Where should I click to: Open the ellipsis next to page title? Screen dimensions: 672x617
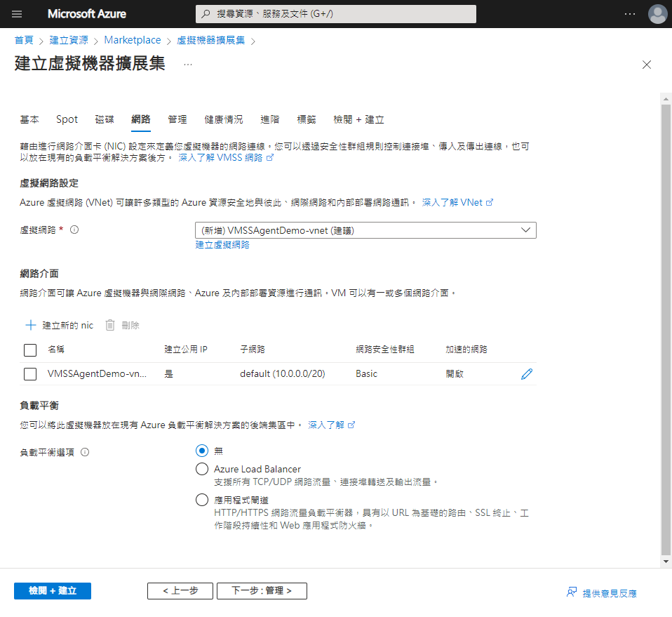coord(188,65)
